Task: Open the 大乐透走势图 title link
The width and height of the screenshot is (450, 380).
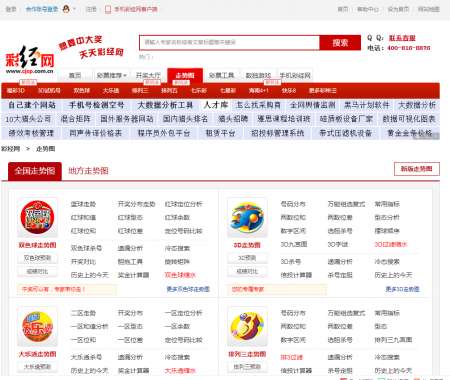Action: tap(37, 354)
